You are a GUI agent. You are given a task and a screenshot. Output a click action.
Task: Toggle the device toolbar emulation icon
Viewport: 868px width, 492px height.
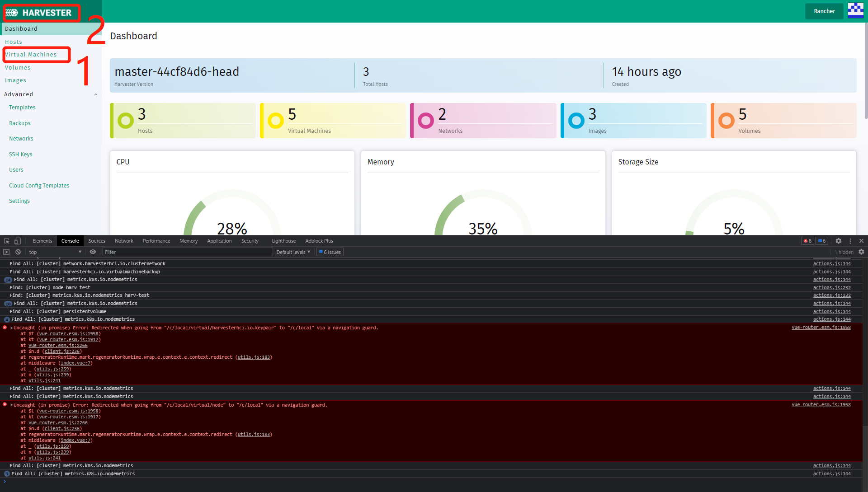point(17,241)
